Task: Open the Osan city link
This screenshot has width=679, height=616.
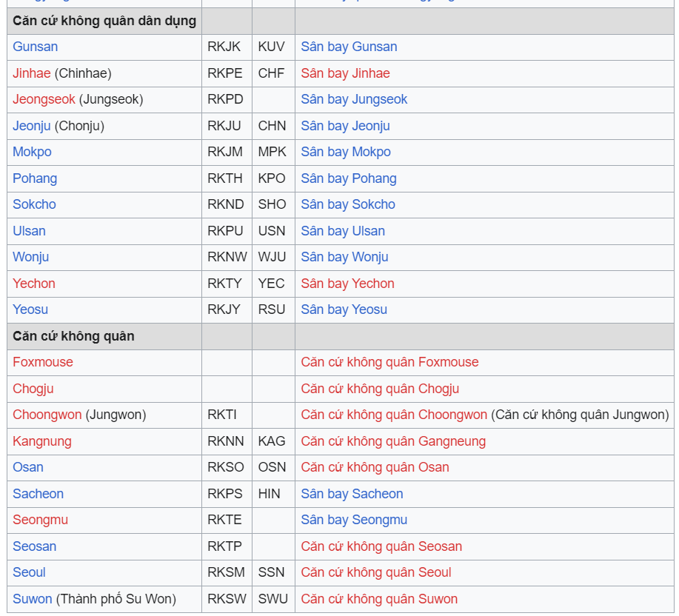Action: 28,467
